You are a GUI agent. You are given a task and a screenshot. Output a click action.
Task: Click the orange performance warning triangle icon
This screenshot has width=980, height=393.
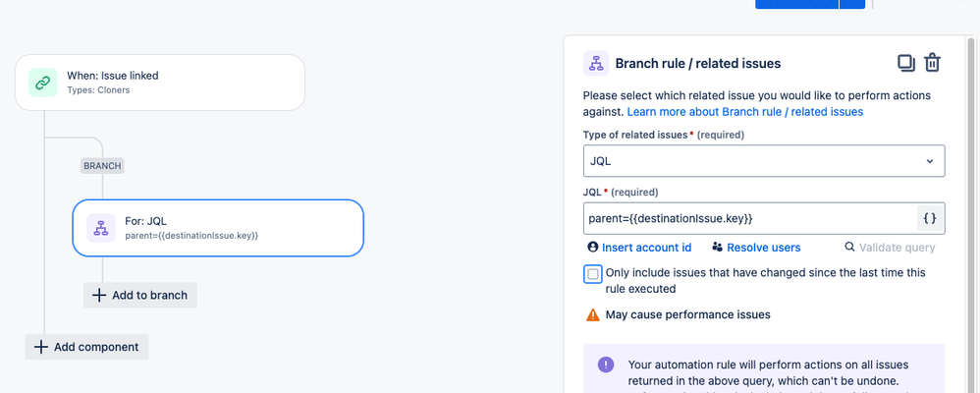[x=592, y=314]
